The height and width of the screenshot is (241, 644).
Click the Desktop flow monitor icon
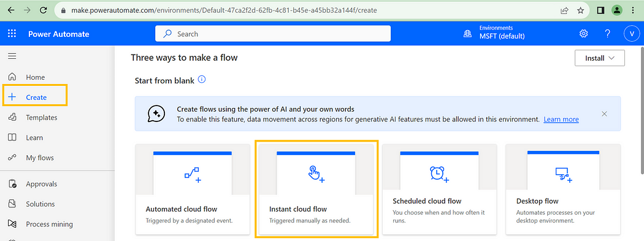pos(564,175)
